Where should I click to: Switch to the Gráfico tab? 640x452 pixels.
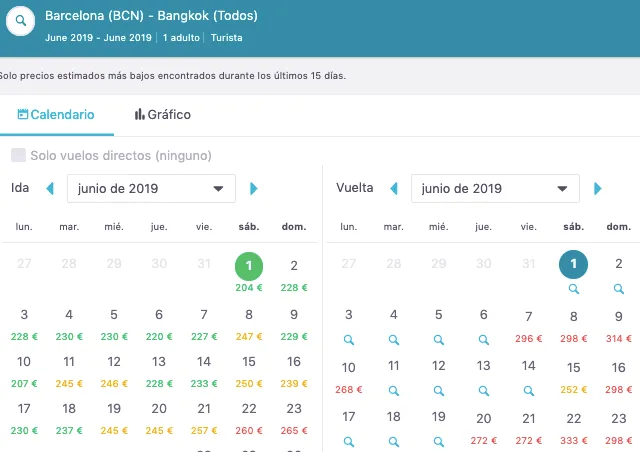(x=163, y=115)
